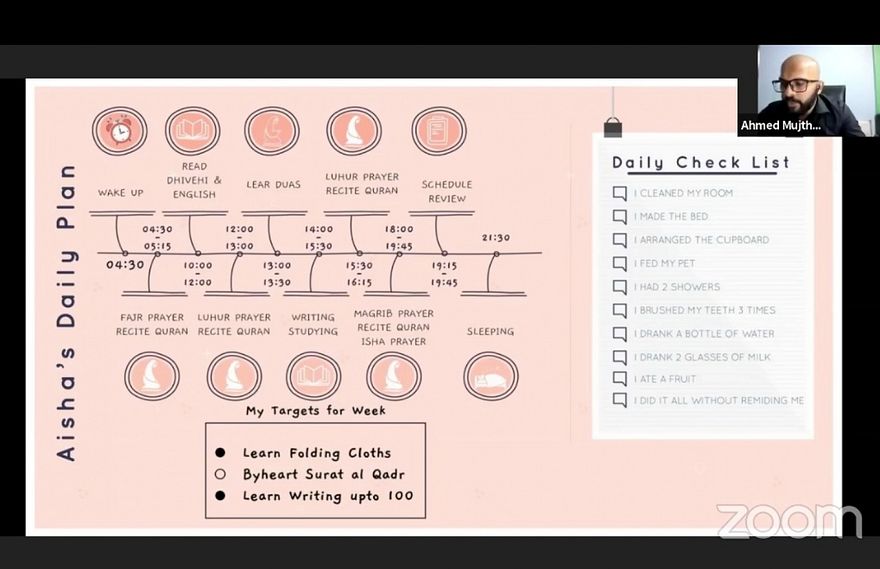Viewport: 880px width, 569px height.
Task: Click the Luhur Prayer icon in top row
Action: 354,131
